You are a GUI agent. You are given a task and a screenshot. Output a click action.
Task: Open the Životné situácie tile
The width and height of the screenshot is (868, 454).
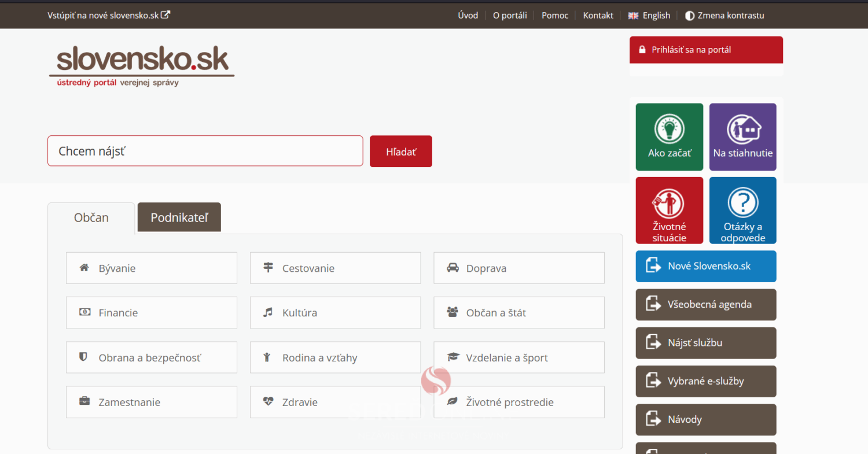point(669,210)
